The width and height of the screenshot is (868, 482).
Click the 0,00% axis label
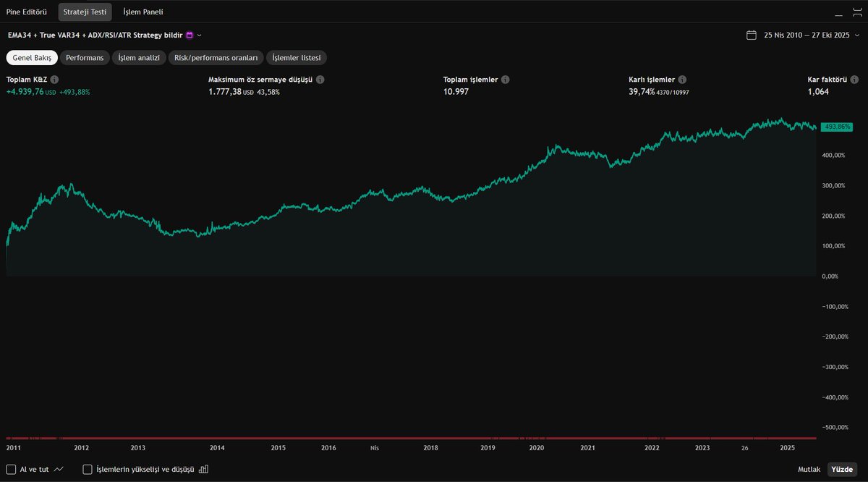831,276
